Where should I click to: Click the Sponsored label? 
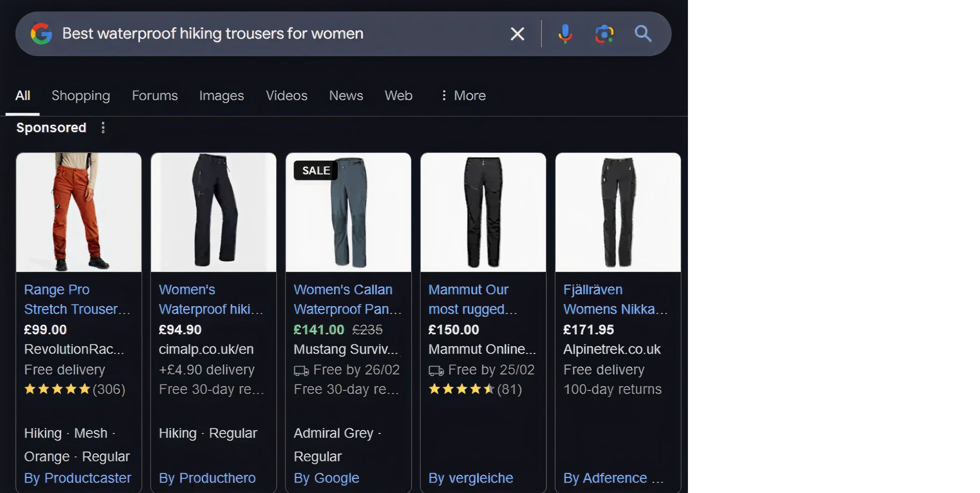click(x=51, y=128)
